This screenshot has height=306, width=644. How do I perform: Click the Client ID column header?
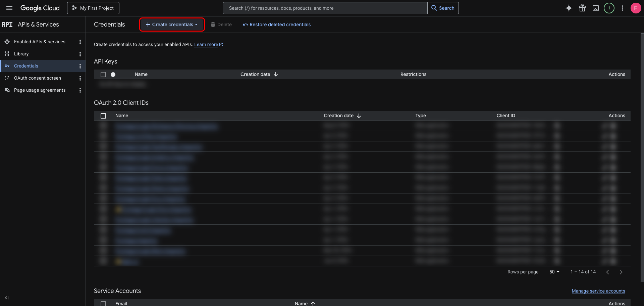[x=506, y=116]
